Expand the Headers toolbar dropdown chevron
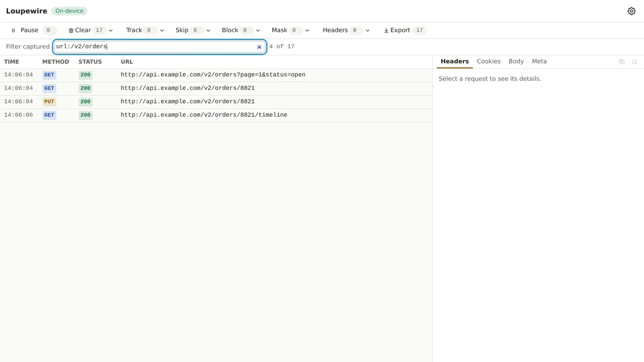The width and height of the screenshot is (644, 362). [x=367, y=30]
